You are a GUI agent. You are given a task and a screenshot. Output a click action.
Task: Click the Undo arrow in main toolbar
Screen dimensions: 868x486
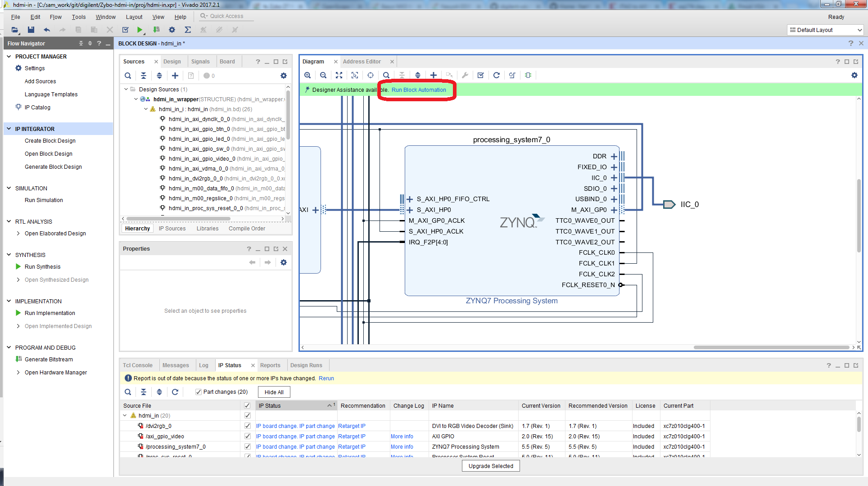(x=47, y=30)
